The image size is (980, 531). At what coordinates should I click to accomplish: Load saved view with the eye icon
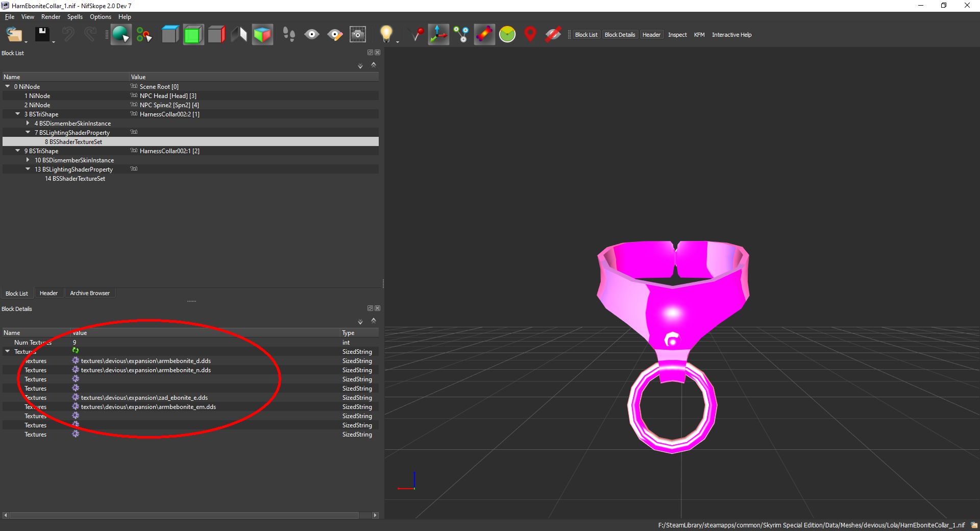(311, 35)
